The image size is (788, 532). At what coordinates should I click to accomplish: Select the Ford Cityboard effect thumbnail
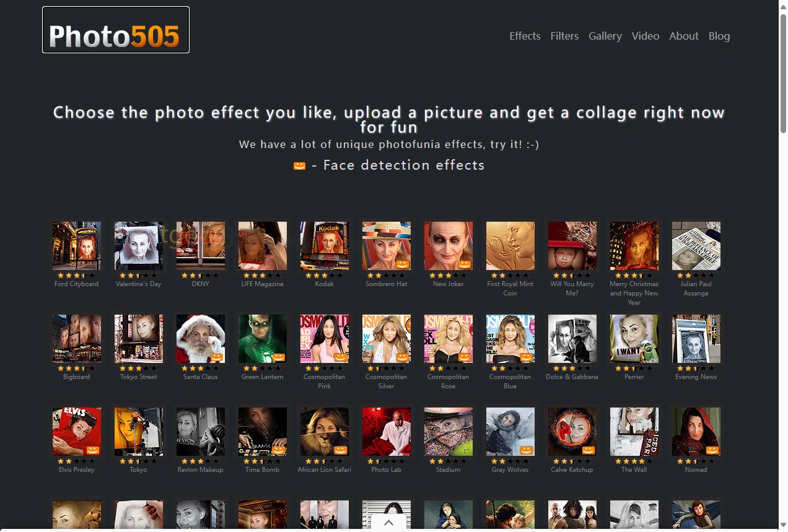coord(77,245)
